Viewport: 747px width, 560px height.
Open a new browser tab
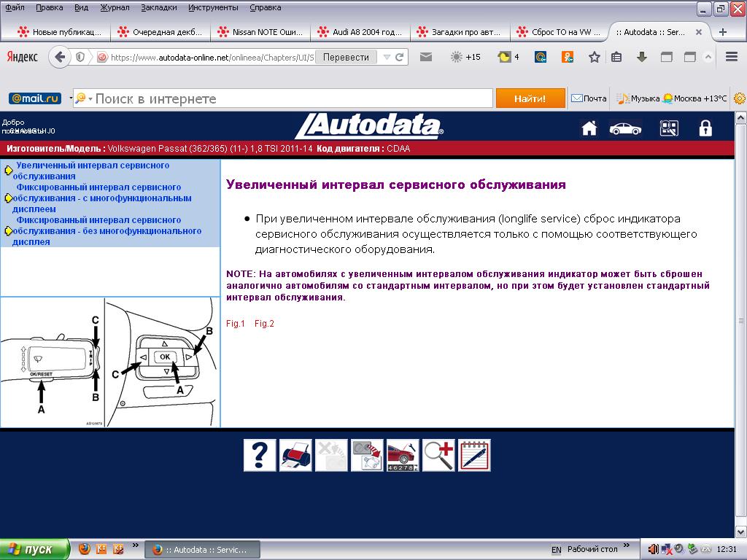click(x=723, y=32)
